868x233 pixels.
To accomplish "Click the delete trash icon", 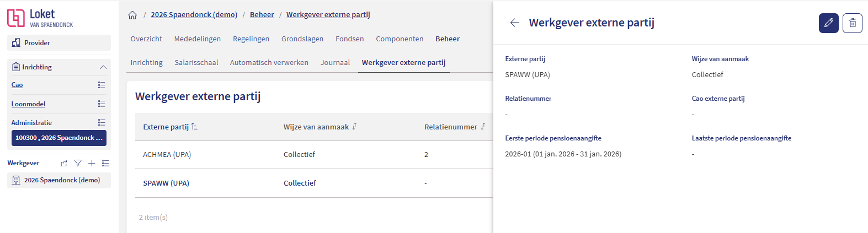I will pyautogui.click(x=852, y=23).
